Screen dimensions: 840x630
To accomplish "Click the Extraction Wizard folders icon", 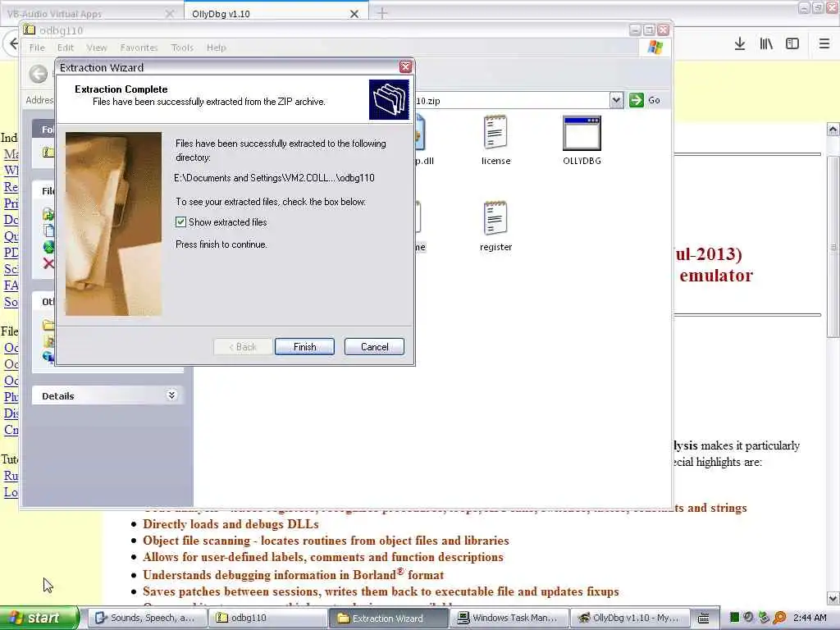I will pos(390,99).
